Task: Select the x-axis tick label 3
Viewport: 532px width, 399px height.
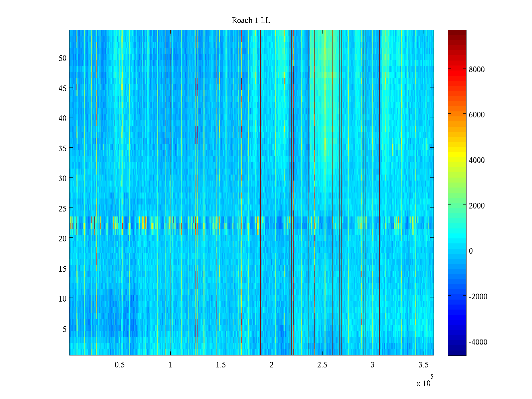Action: pyautogui.click(x=372, y=365)
